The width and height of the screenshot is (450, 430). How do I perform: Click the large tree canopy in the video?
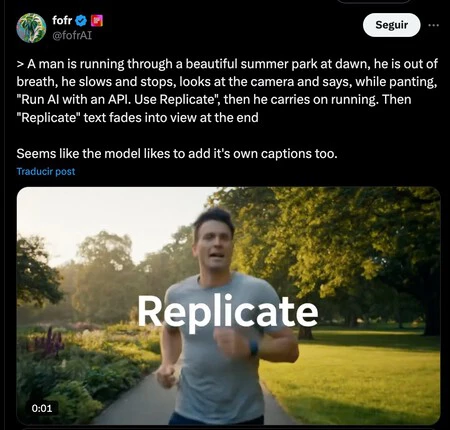click(333, 243)
